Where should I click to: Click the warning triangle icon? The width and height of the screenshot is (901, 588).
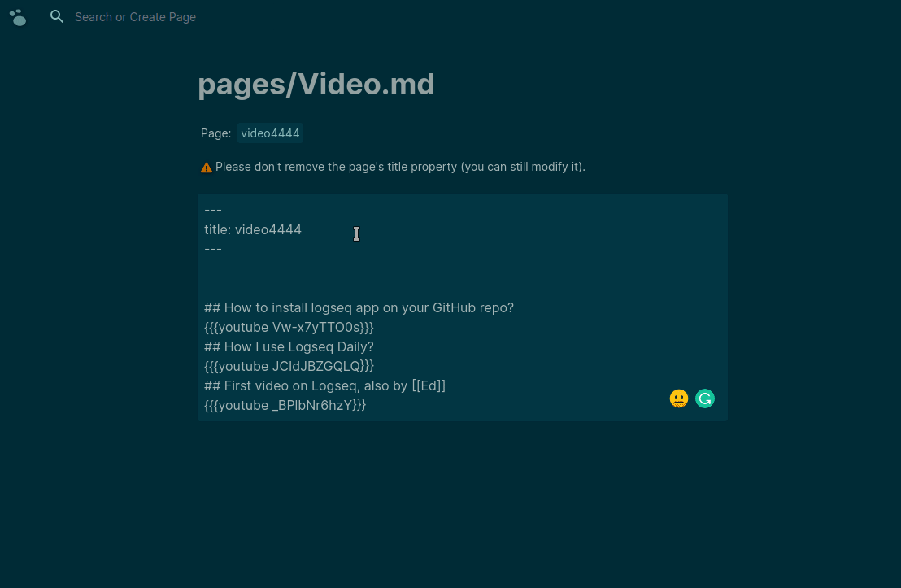[207, 167]
